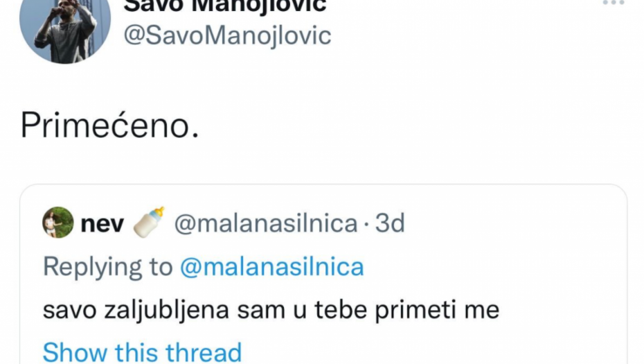Click the baby bottle emoji beside nev
The image size is (644, 364).
click(149, 223)
